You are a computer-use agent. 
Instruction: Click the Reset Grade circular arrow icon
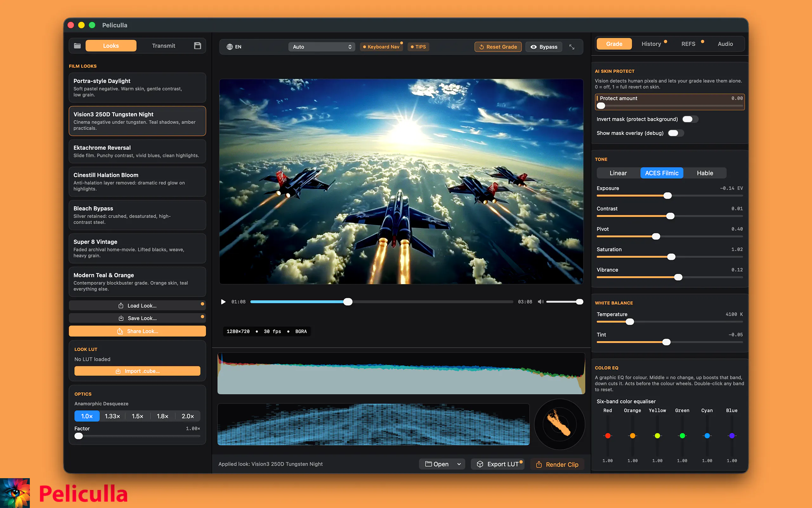click(x=481, y=47)
